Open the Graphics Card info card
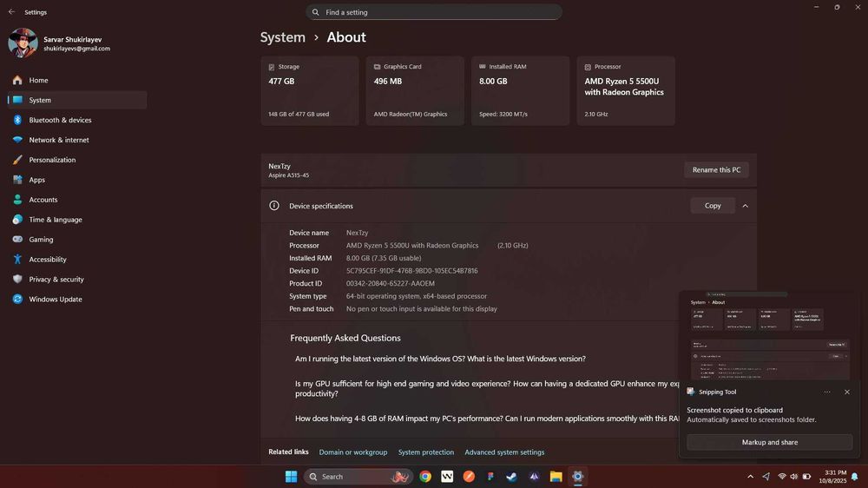The width and height of the screenshot is (868, 488). [x=415, y=91]
